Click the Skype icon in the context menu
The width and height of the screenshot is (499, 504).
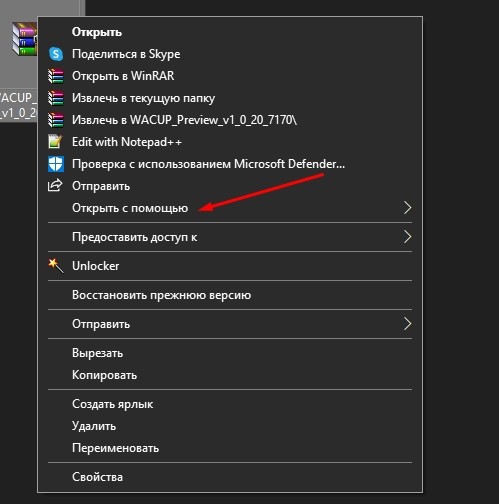56,54
